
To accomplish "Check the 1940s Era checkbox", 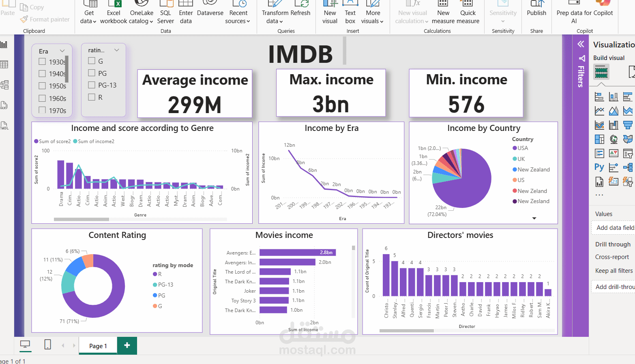I will point(42,73).
